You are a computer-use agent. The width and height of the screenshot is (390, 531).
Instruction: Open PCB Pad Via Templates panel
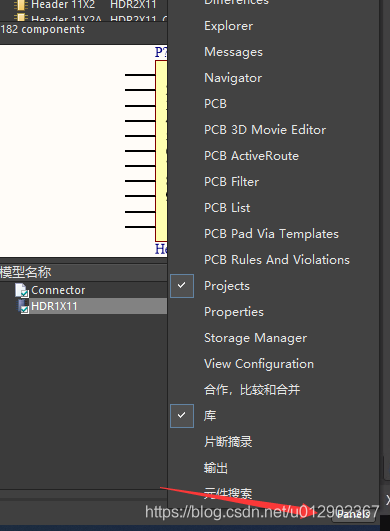[272, 234]
